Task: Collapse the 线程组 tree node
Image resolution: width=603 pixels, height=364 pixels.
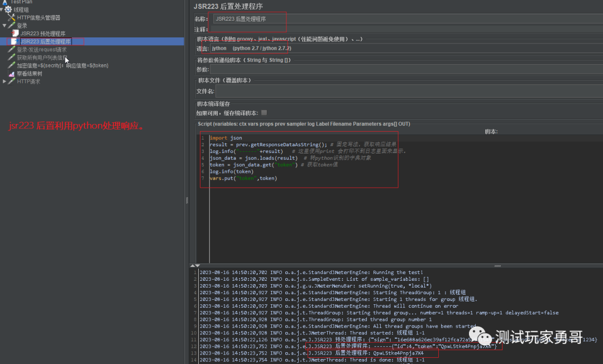Action: [x=2, y=8]
